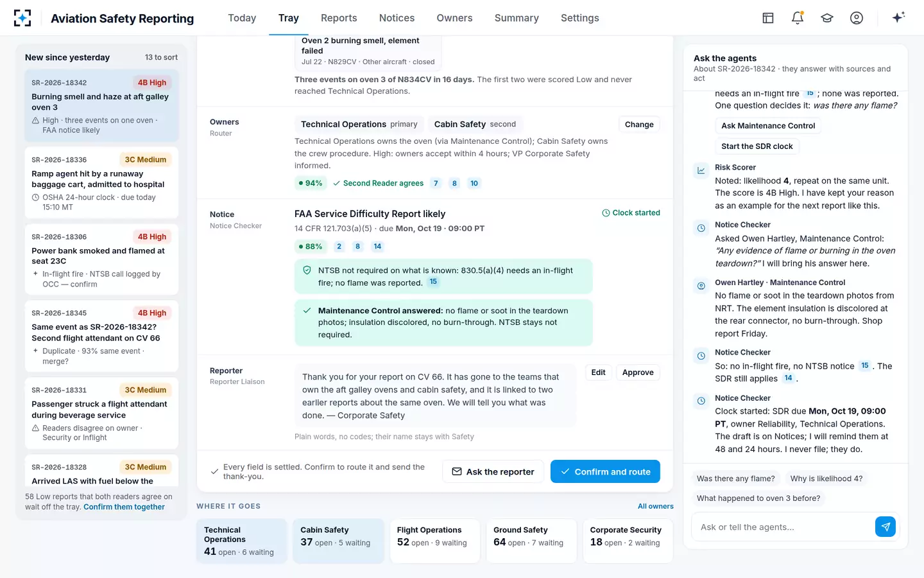The image size is (924, 578).
Task: Select the Summary tab
Action: [517, 18]
